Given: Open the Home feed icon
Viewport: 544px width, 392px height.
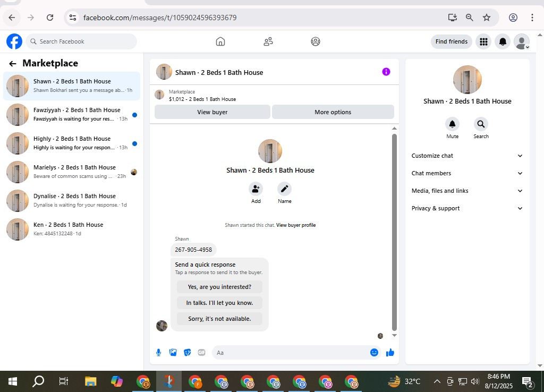Looking at the screenshot, I should click(x=220, y=41).
